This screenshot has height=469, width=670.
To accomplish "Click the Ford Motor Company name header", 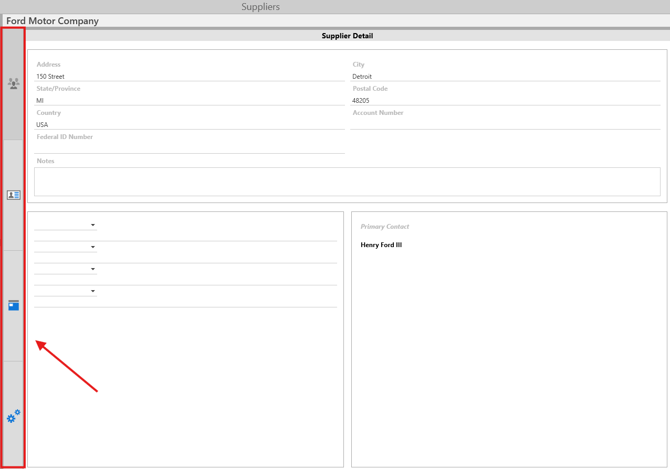I will (x=53, y=21).
